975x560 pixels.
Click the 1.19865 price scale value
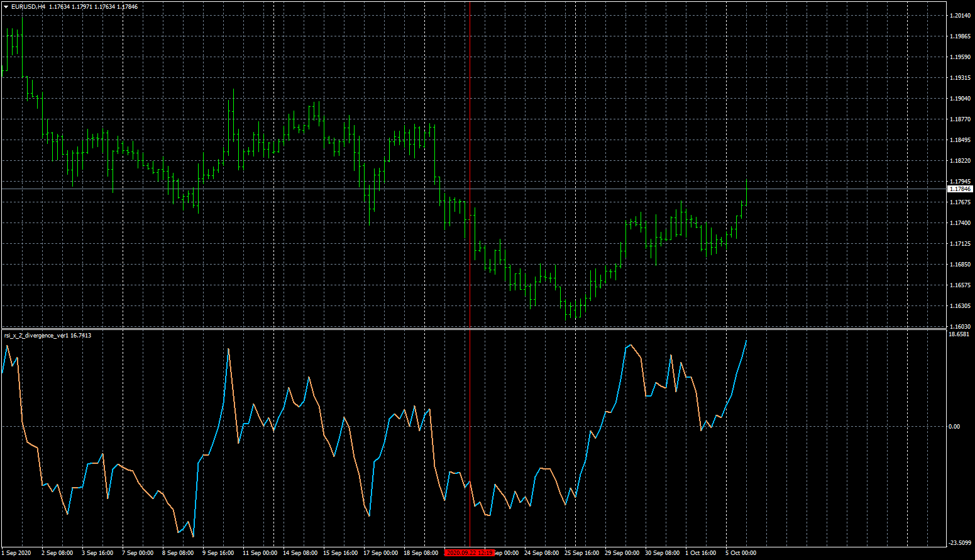tap(960, 36)
